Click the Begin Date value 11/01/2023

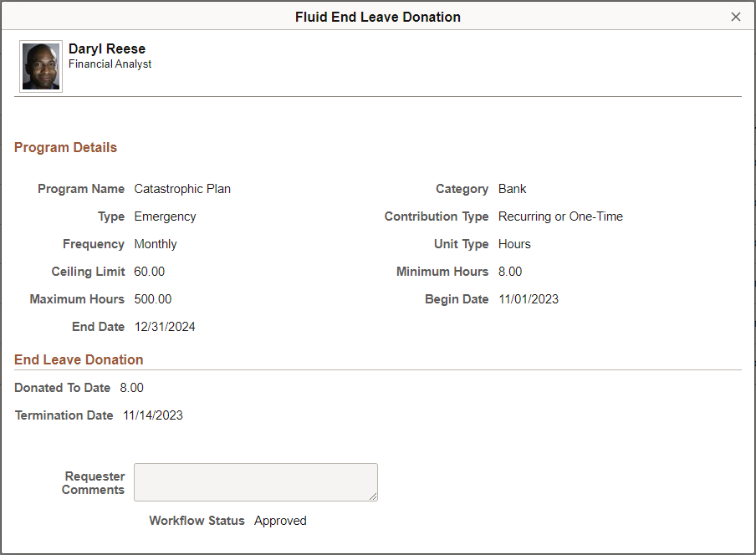tap(529, 299)
